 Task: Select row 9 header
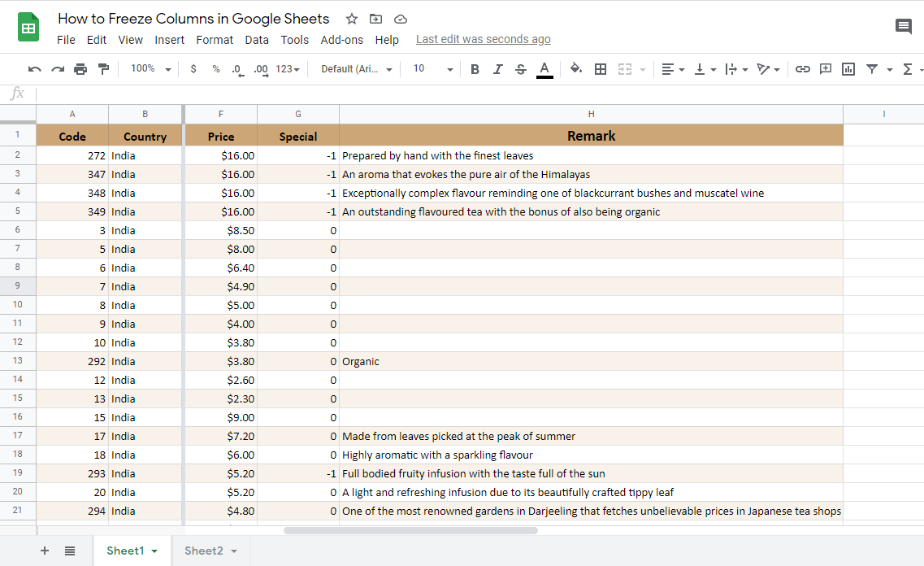[x=18, y=286]
